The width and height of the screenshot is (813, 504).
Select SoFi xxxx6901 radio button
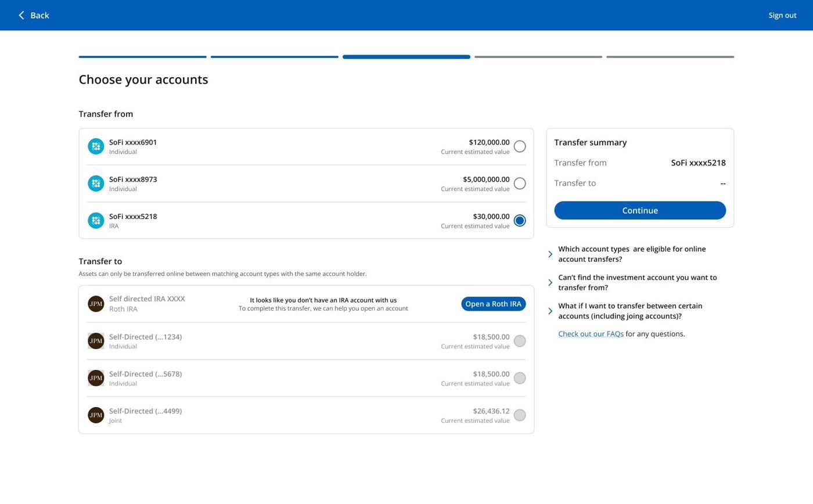click(x=520, y=146)
